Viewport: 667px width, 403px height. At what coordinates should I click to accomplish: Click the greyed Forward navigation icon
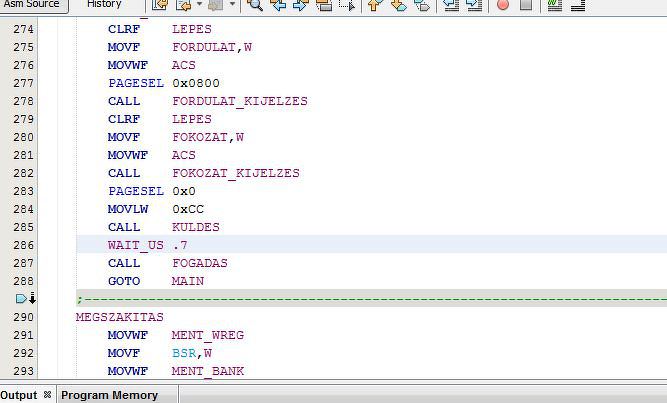click(216, 5)
